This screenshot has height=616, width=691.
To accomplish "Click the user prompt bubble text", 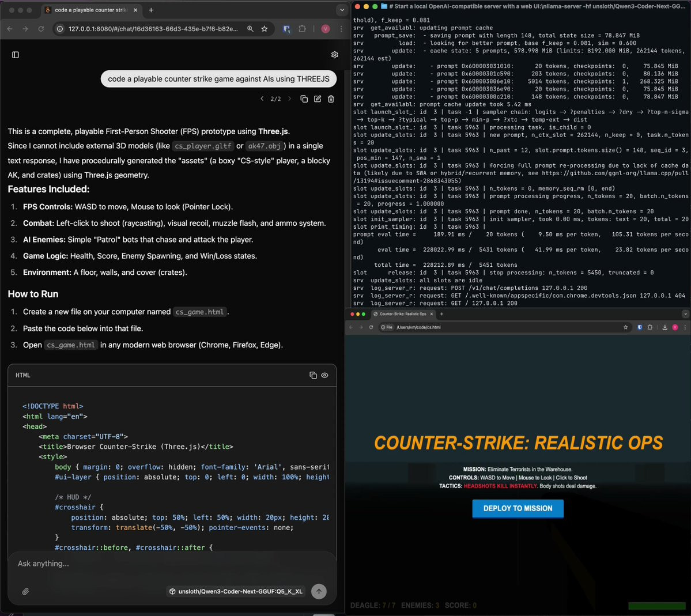I will coord(218,79).
